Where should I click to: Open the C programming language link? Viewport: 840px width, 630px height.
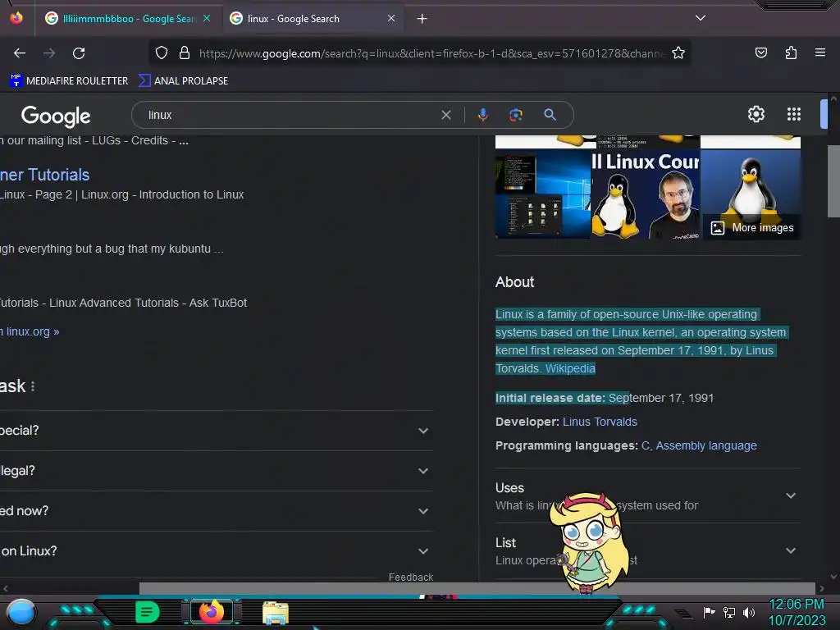click(x=645, y=445)
